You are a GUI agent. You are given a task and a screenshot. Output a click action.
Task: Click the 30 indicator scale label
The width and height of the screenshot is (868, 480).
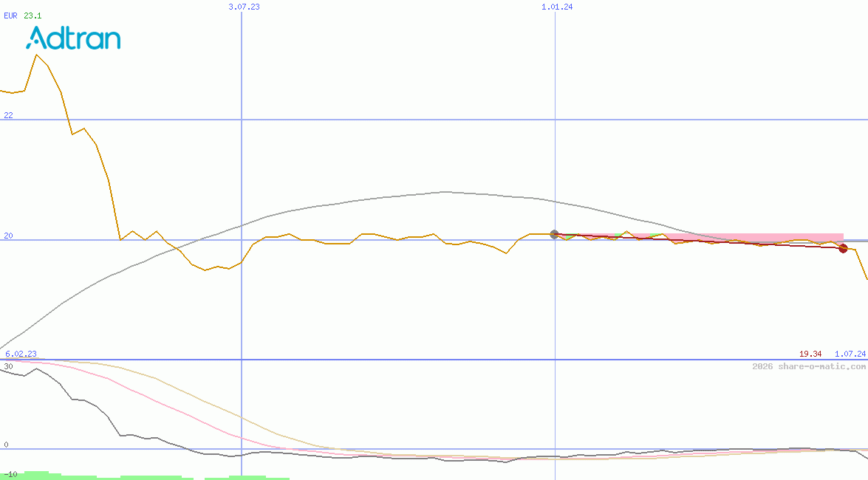[x=8, y=366]
